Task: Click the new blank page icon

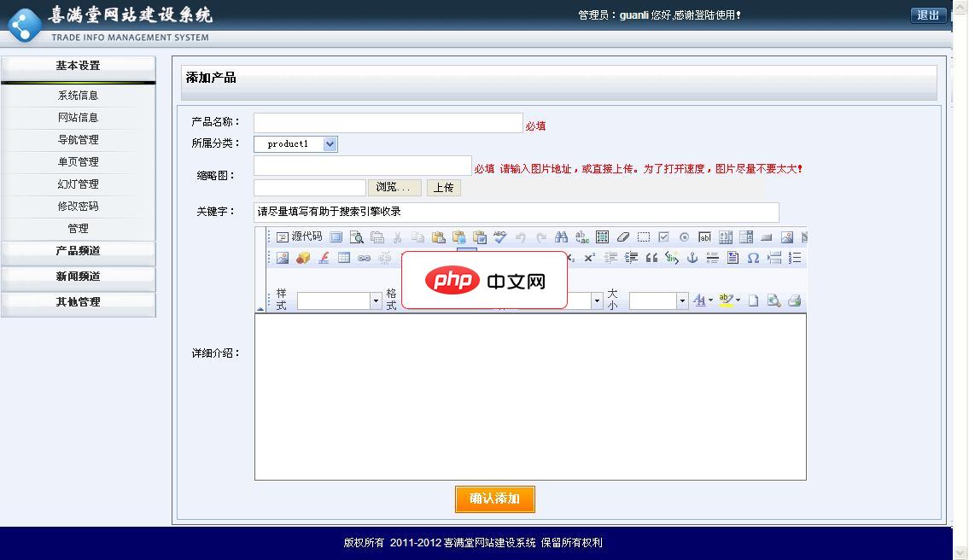Action: (753, 300)
